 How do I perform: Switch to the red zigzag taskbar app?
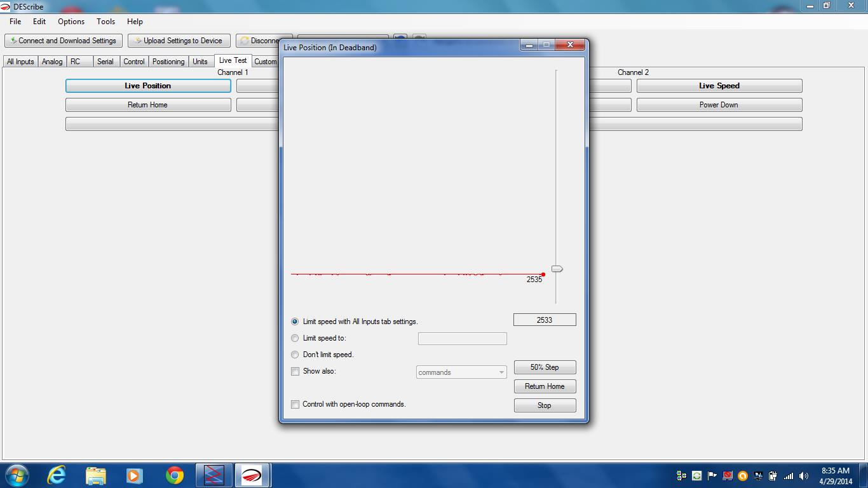tap(214, 475)
